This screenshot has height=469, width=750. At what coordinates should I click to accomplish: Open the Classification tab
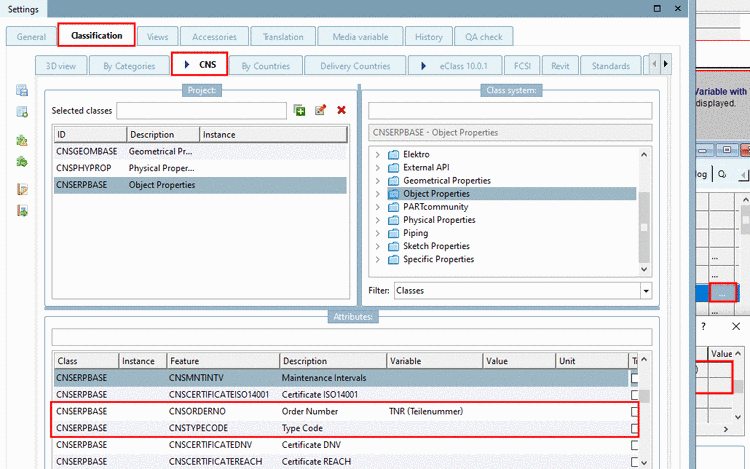[96, 35]
